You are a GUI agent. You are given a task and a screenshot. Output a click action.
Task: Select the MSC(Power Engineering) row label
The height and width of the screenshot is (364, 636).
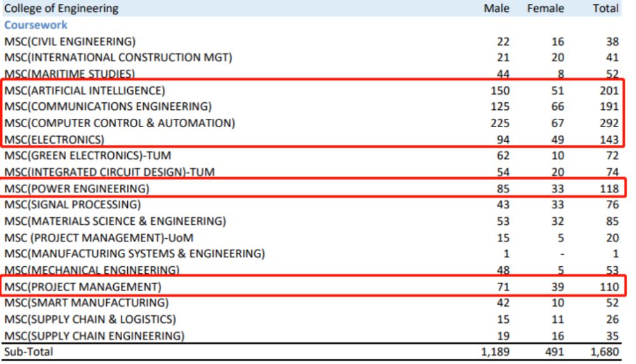[76, 189]
